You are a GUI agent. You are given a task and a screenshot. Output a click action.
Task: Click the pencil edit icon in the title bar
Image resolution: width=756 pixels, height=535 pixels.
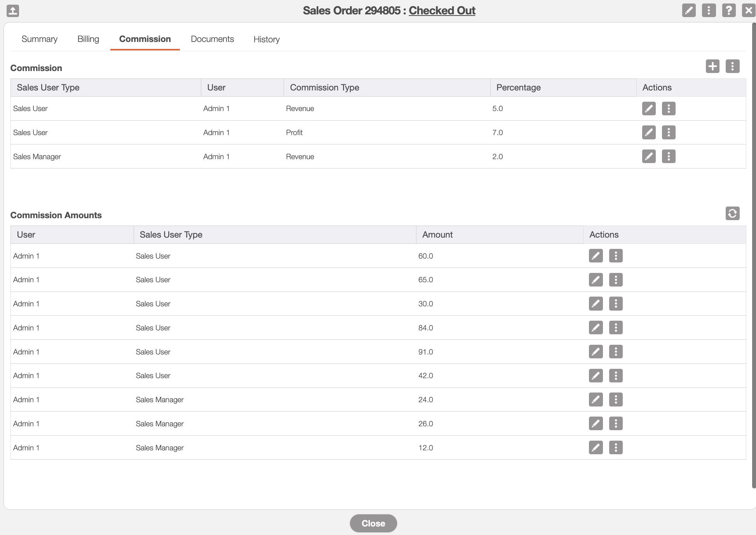click(x=688, y=10)
